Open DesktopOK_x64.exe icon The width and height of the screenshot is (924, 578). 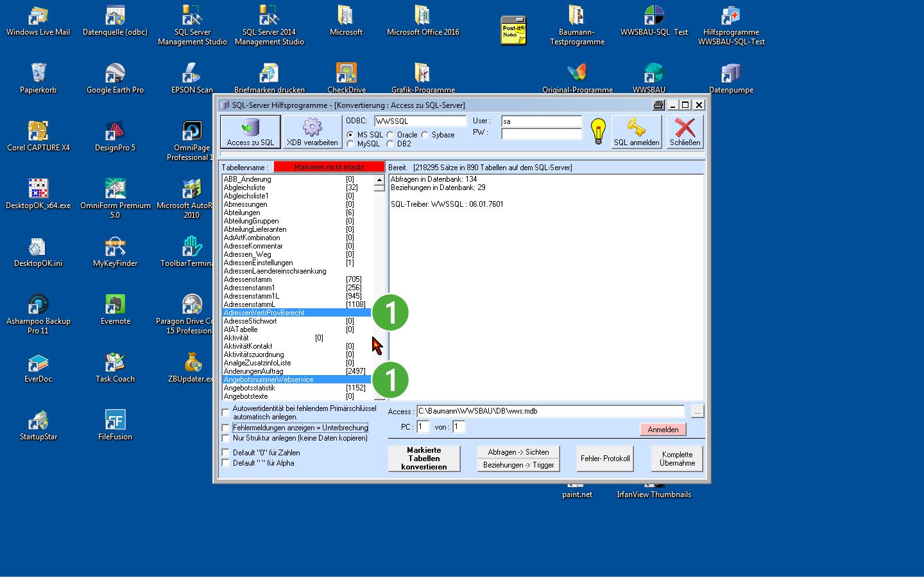[38, 194]
